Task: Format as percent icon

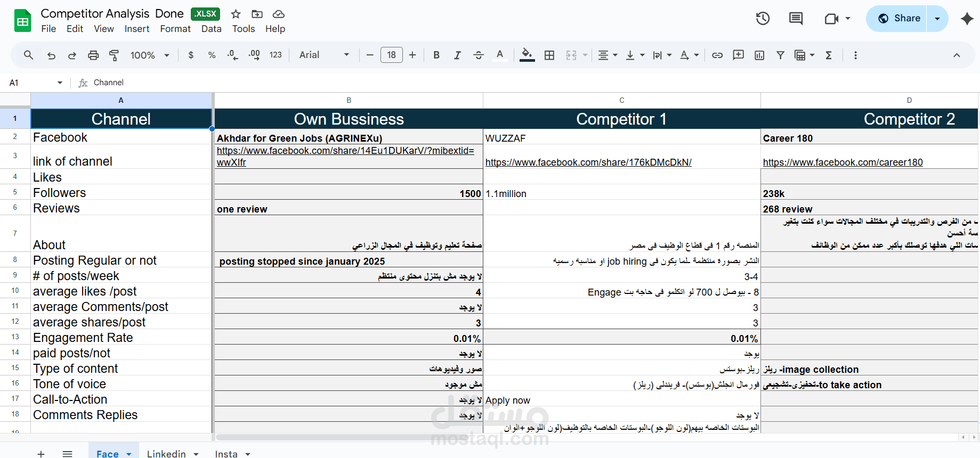Action: coord(212,55)
